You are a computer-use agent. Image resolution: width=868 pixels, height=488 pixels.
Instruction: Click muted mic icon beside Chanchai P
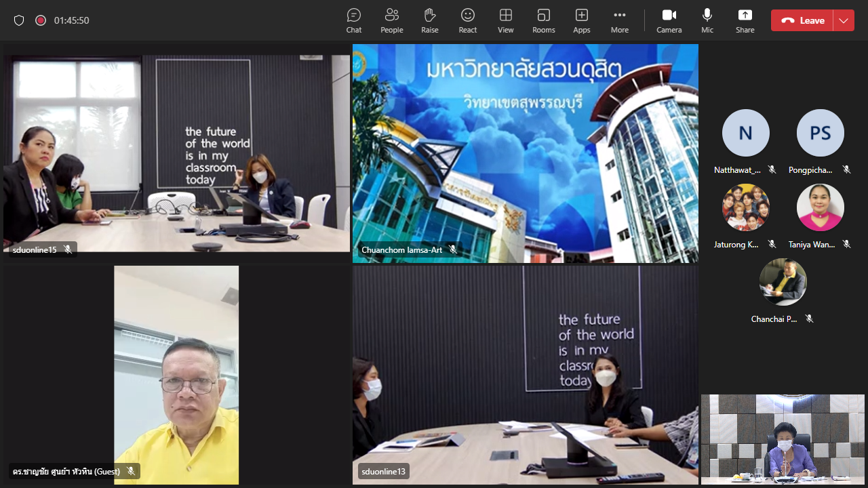809,319
